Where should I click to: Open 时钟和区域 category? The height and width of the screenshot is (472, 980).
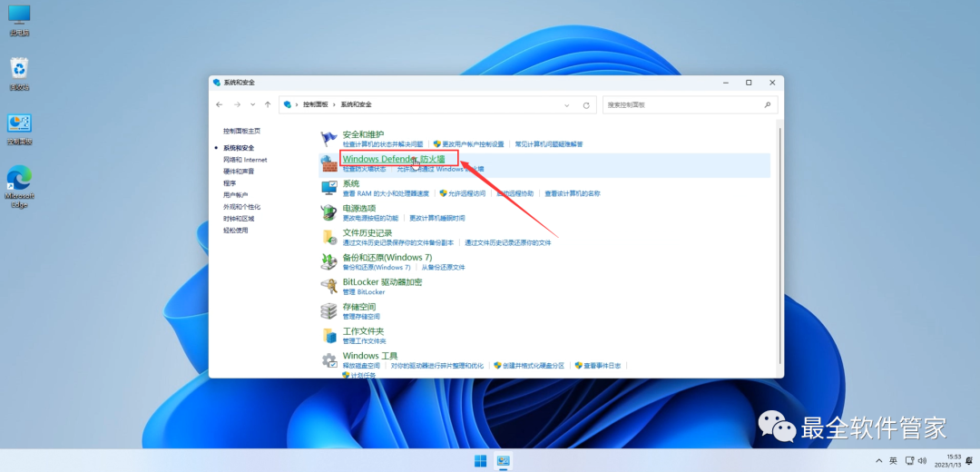coord(239,219)
